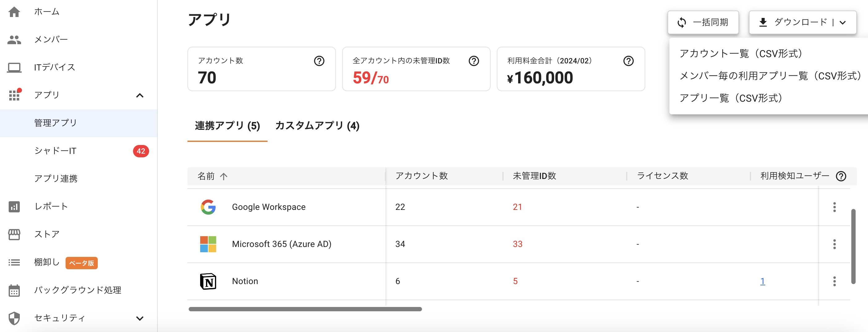Expand the セキュリティ sidebar section
Viewport: 868px width, 332px height.
[140, 318]
